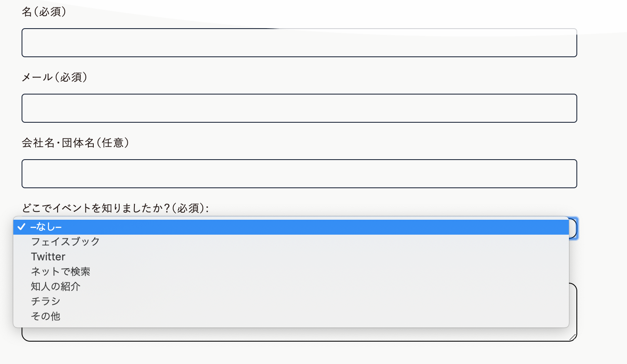Click the message textarea below the dropdown list
Screen dimensions: 627x364
(x=299, y=335)
